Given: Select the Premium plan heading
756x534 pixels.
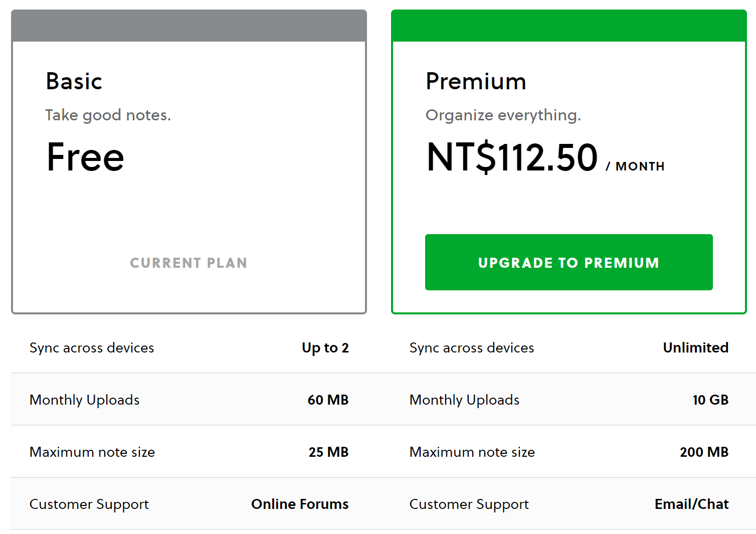Looking at the screenshot, I should (476, 81).
